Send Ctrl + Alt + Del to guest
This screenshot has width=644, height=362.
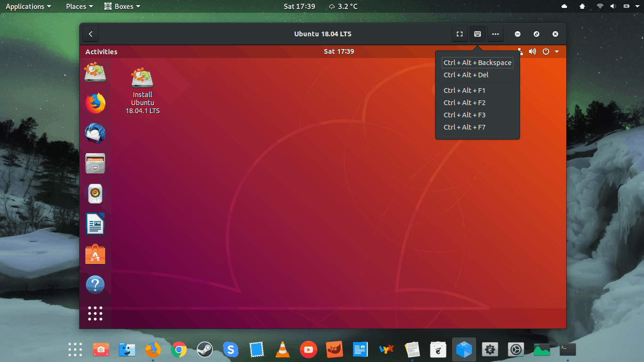tap(466, 75)
